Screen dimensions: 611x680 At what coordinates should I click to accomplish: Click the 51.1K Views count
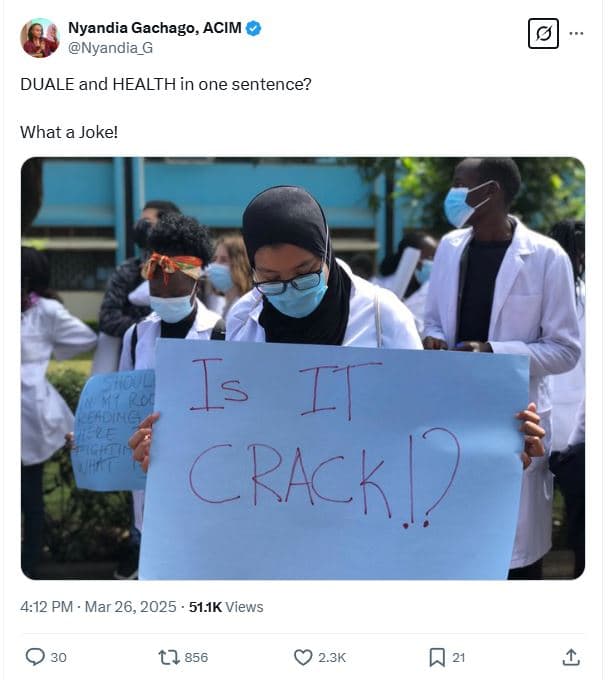[226, 607]
